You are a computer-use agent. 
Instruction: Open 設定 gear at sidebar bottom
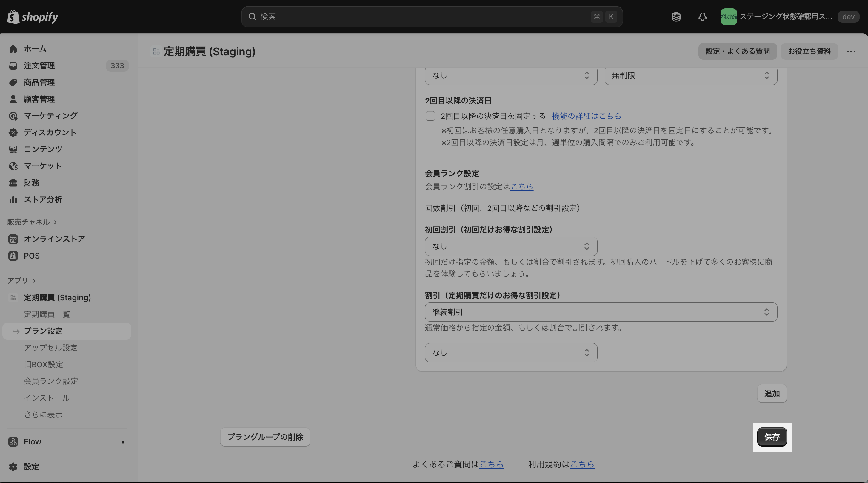[13, 467]
